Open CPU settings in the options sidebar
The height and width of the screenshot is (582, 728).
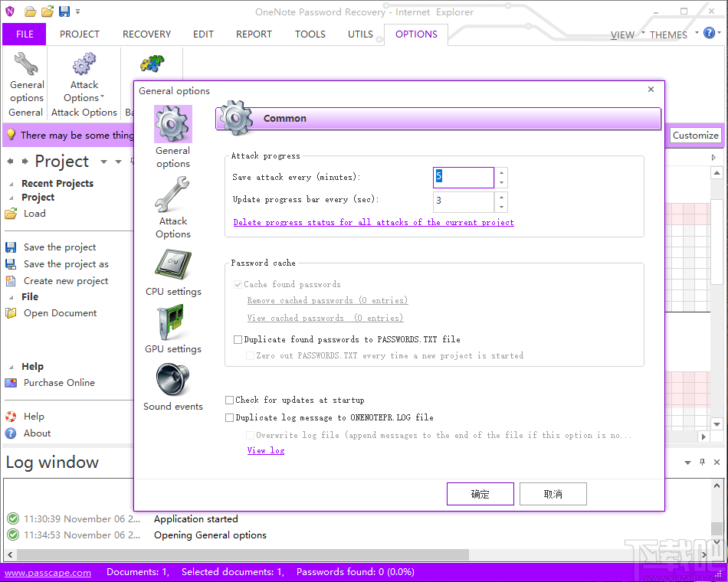172,273
